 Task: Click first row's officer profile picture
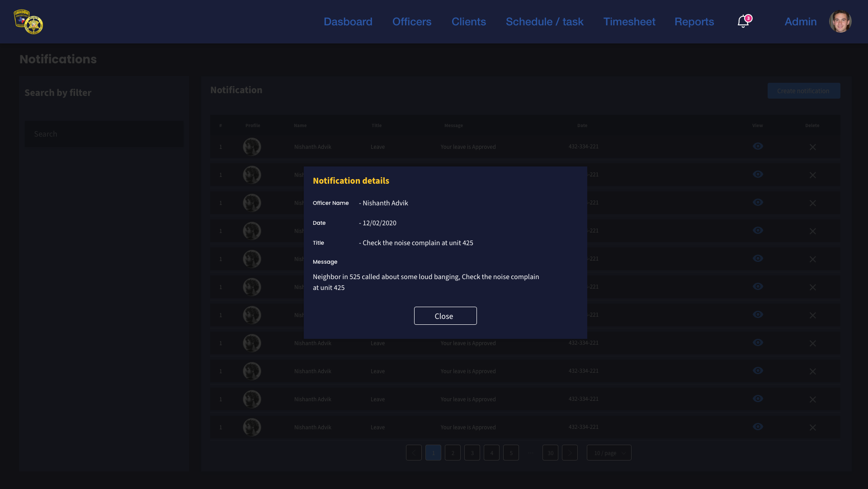(x=252, y=147)
